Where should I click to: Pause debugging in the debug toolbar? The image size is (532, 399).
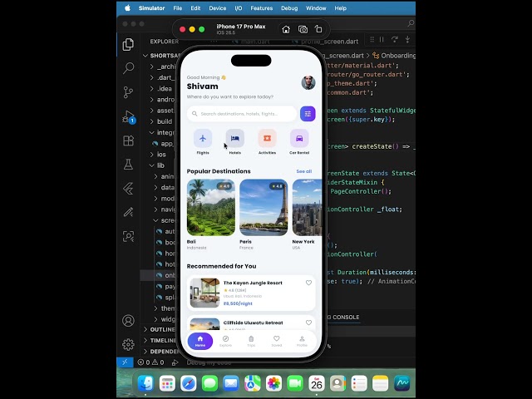click(x=382, y=40)
